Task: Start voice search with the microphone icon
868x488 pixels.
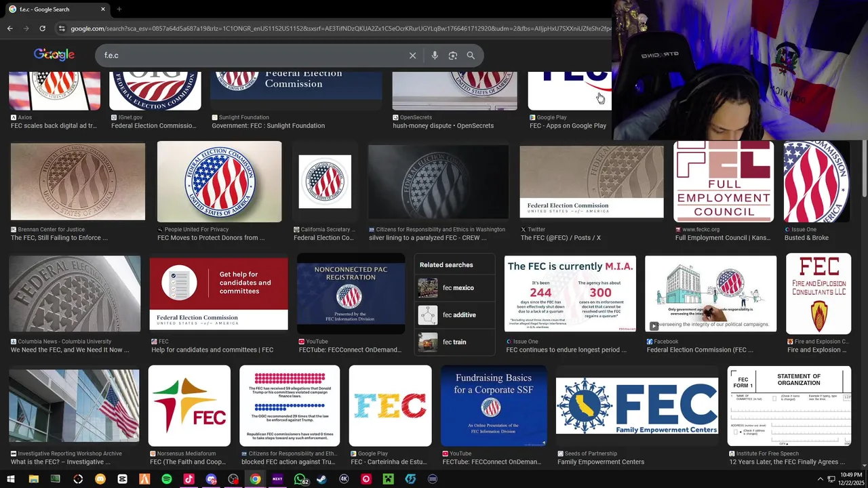Action: pos(435,56)
